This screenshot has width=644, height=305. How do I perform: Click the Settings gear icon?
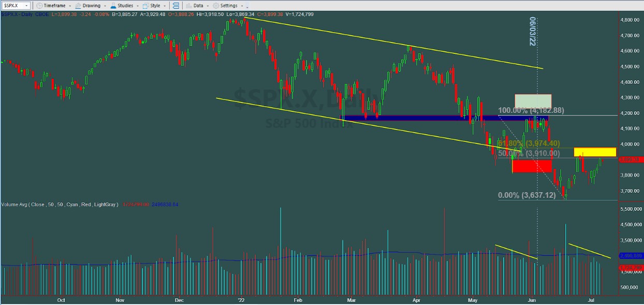(216, 6)
